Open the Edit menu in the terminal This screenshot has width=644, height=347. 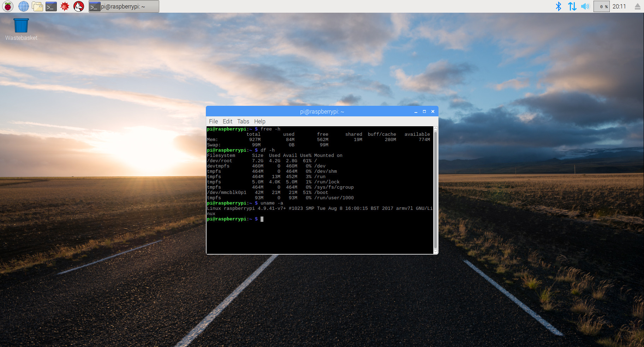[x=227, y=121]
